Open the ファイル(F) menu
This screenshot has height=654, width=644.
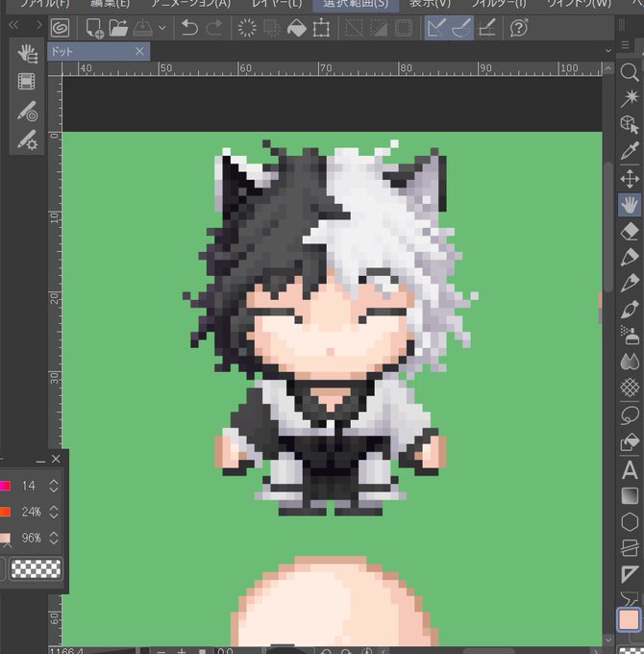pos(44,4)
